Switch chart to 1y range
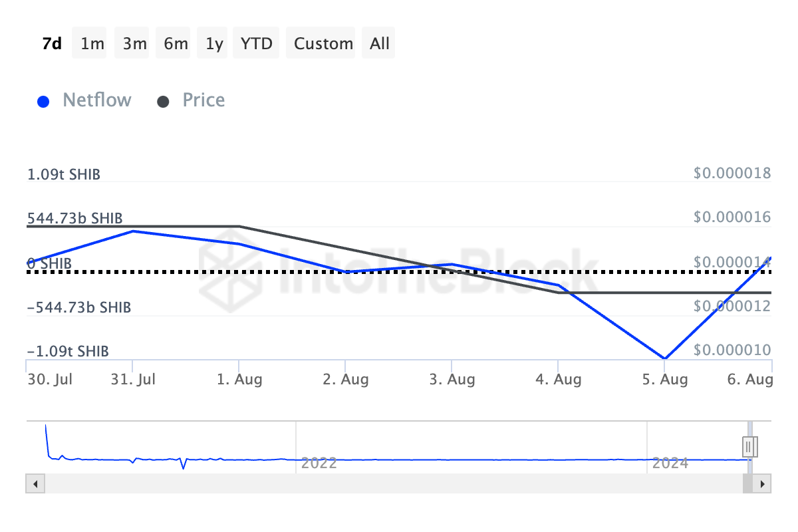 click(x=214, y=44)
